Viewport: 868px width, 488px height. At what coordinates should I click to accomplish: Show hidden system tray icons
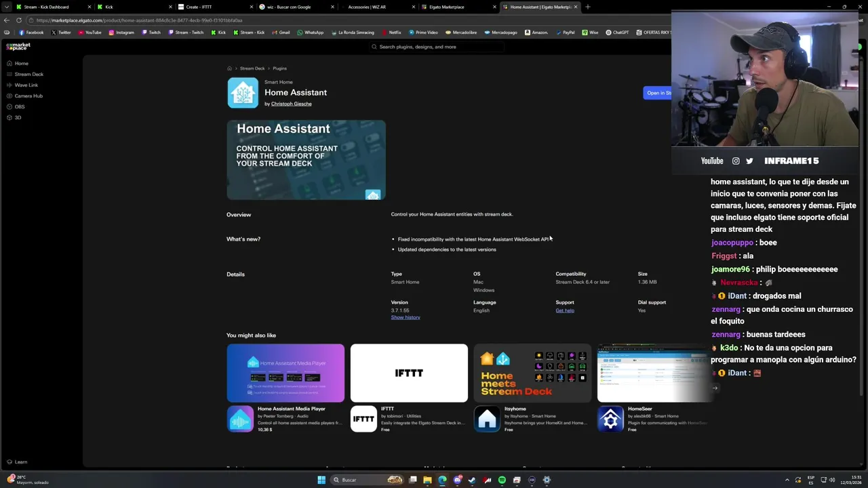787,480
